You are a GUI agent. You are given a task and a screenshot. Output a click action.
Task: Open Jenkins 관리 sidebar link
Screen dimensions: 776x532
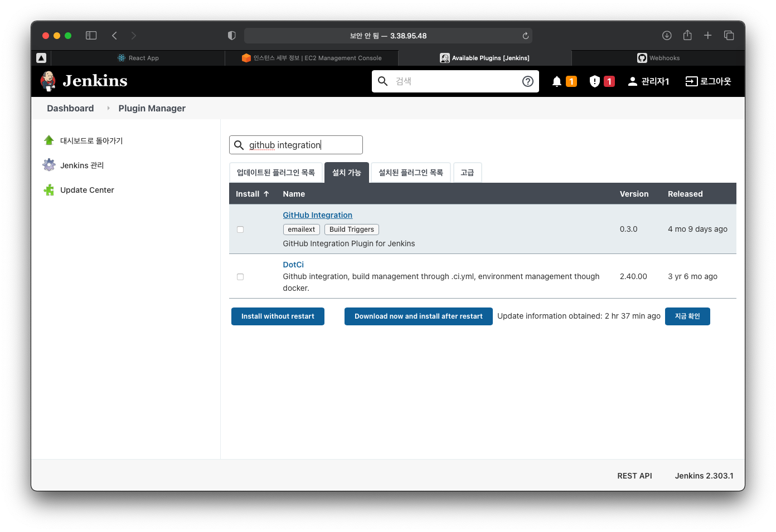pos(82,165)
